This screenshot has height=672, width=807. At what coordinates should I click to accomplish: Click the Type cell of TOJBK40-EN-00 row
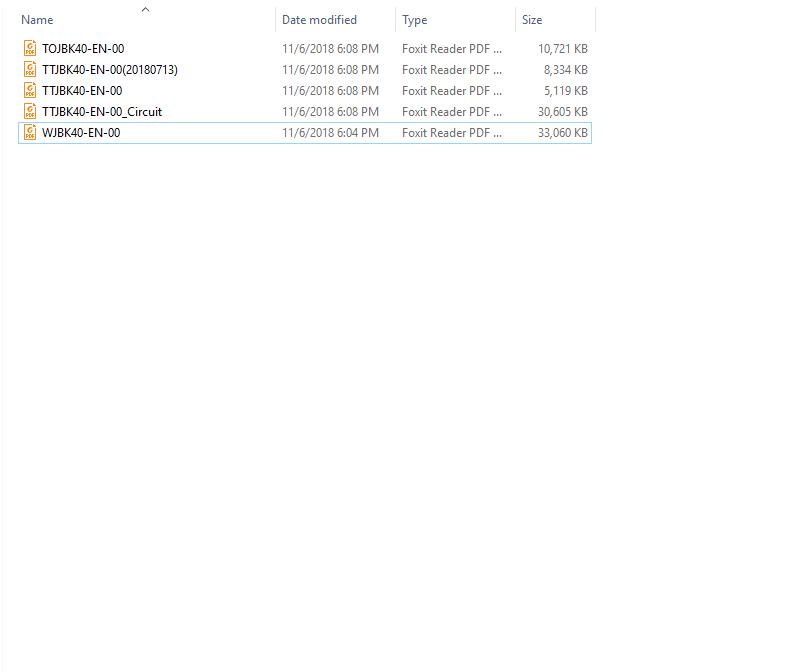click(452, 48)
